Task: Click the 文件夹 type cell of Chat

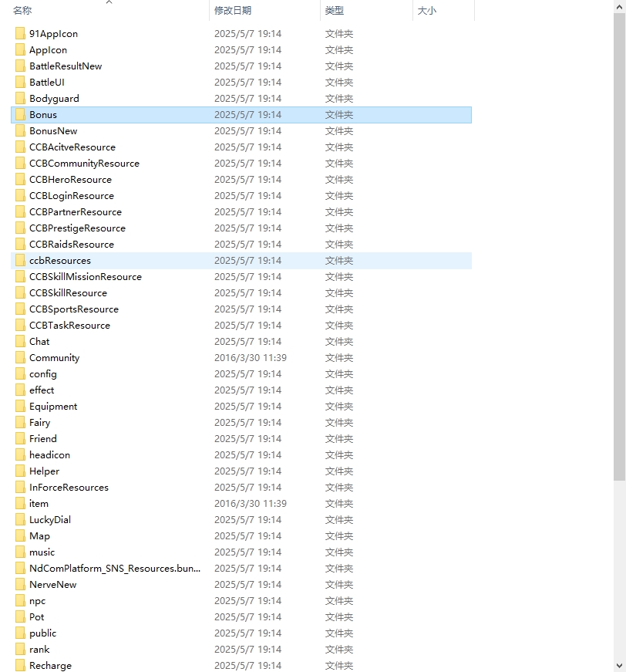Action: (338, 342)
